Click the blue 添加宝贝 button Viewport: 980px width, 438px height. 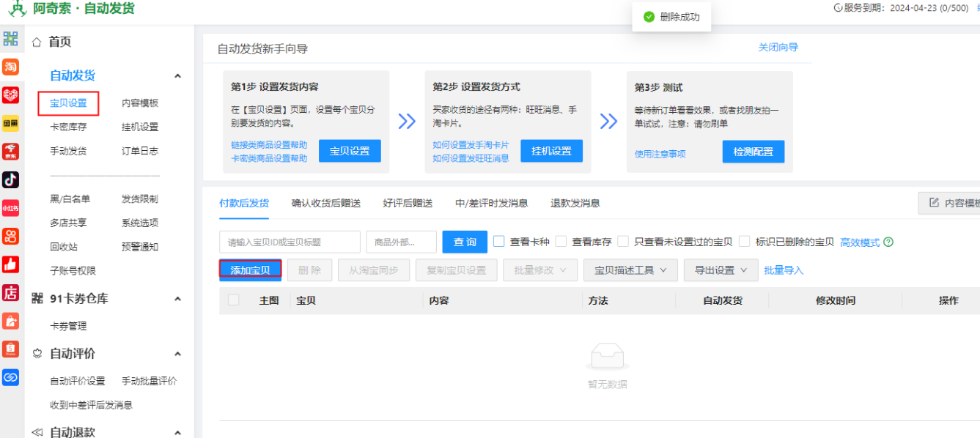point(250,270)
